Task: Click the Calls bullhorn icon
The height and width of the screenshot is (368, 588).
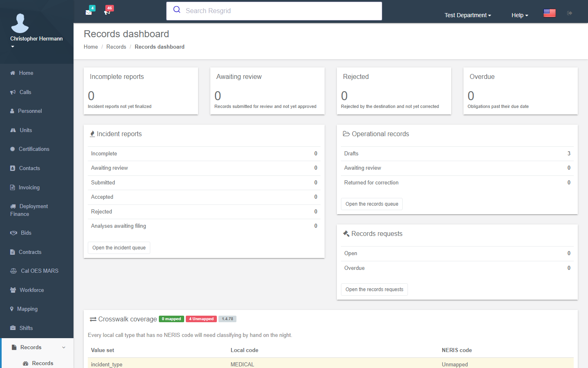Action: 13,92
